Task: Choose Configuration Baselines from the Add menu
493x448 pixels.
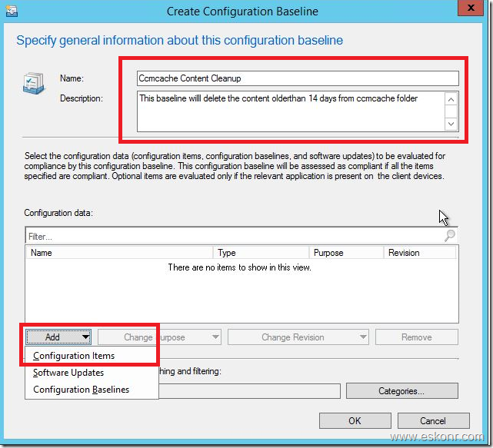Action: [92, 390]
